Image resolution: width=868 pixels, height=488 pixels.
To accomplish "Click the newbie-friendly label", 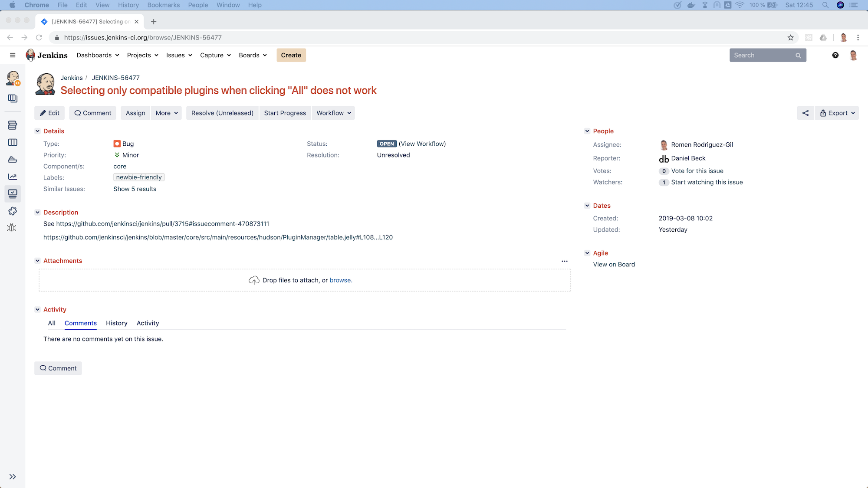I will tap(138, 177).
